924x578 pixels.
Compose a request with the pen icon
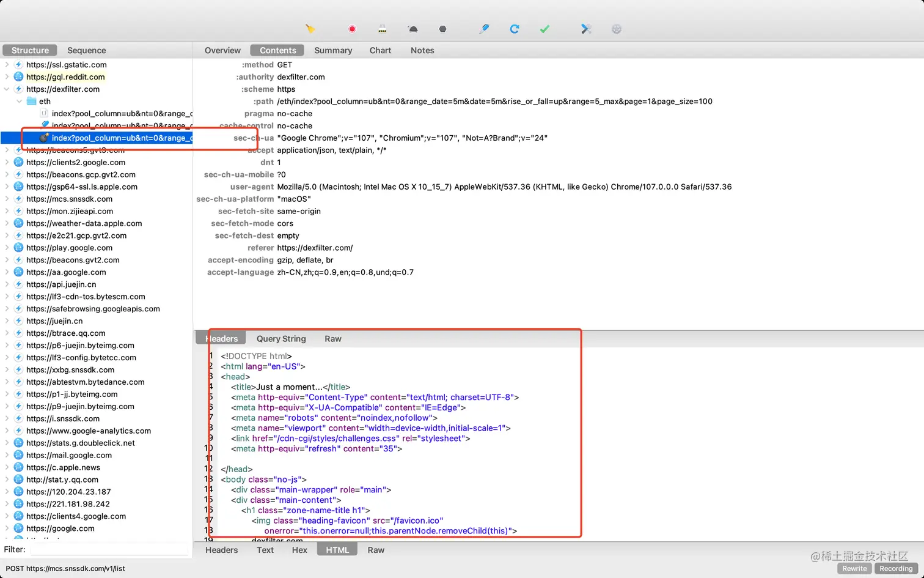[x=484, y=29]
